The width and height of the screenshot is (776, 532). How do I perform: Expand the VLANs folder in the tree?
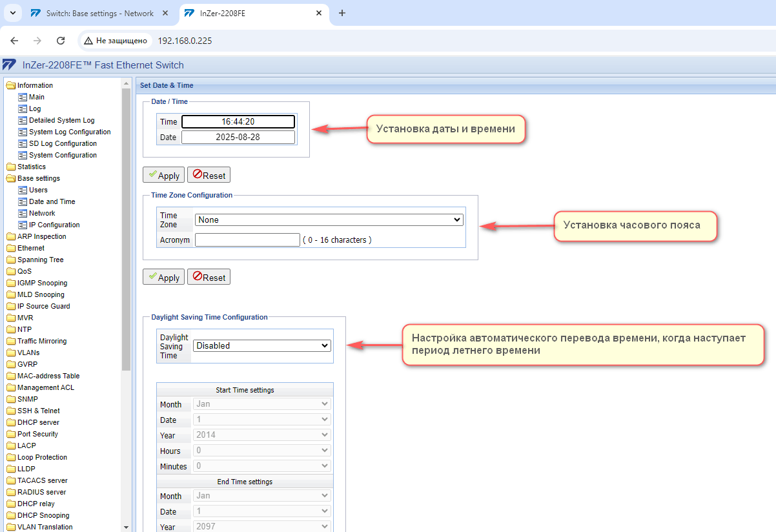(10, 353)
